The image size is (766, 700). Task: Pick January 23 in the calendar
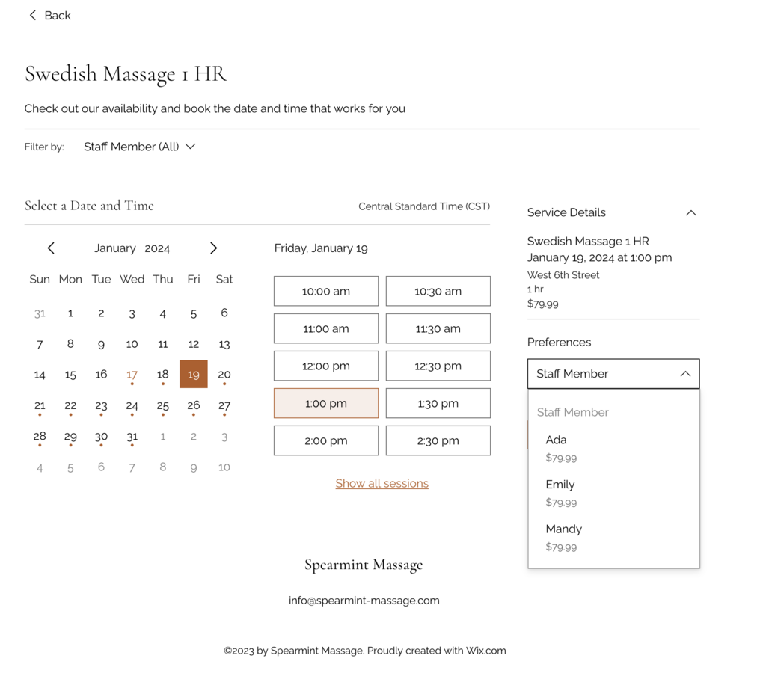(101, 405)
